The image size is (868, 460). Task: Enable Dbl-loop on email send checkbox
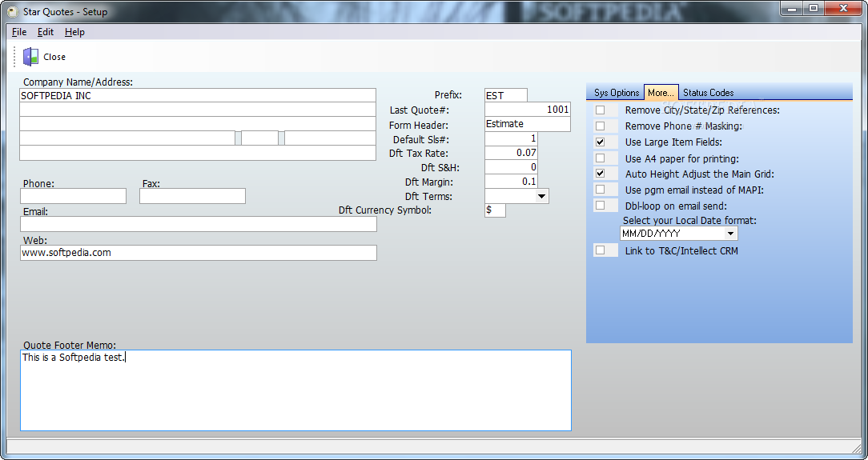(x=600, y=206)
